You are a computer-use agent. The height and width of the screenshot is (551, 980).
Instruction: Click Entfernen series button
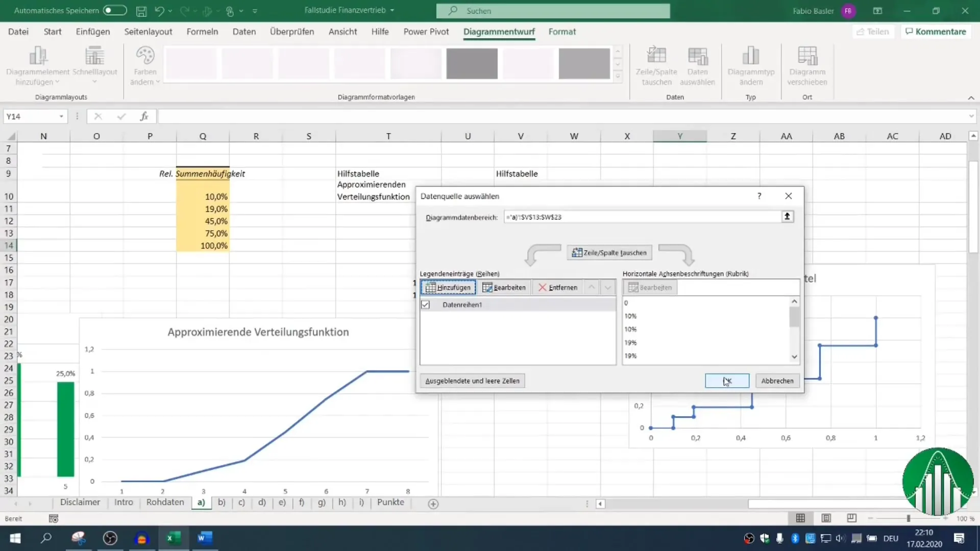558,287
